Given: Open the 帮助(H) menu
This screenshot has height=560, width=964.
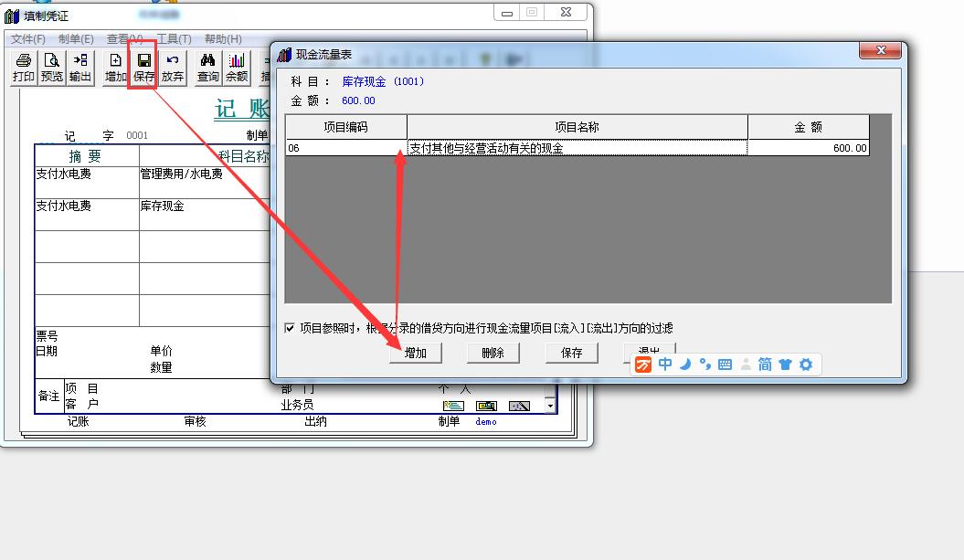Looking at the screenshot, I should point(223,39).
